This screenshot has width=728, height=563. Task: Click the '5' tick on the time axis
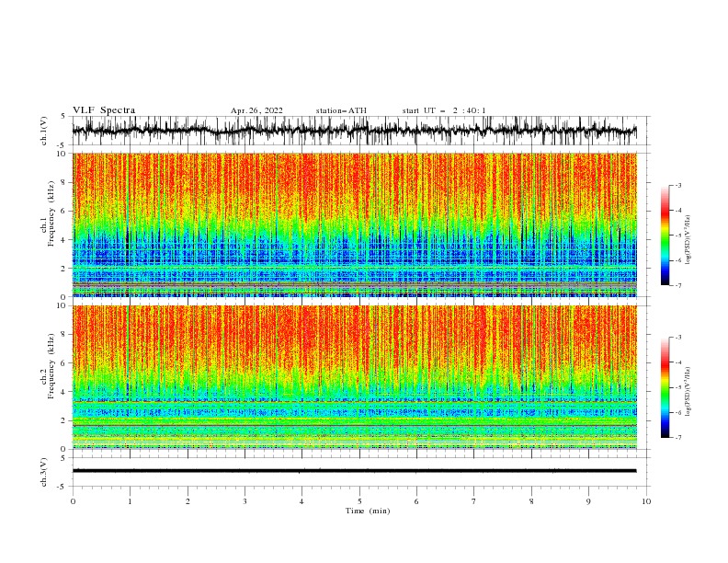coord(359,501)
